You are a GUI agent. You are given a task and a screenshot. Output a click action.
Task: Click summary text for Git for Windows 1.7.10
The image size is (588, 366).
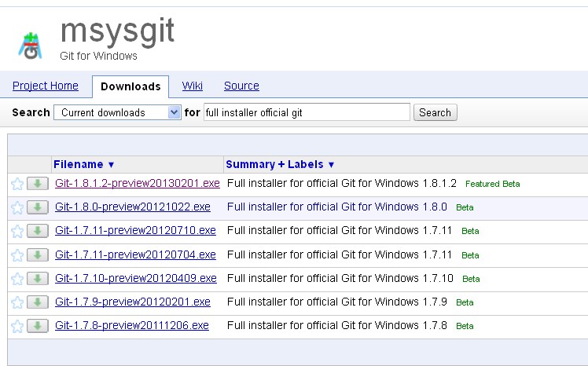pyautogui.click(x=340, y=278)
